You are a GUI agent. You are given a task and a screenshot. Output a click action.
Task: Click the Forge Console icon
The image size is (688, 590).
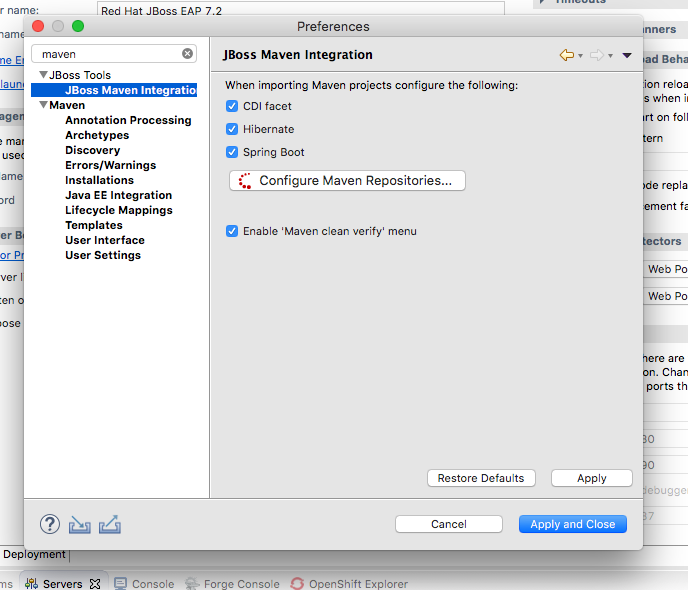pyautogui.click(x=192, y=584)
